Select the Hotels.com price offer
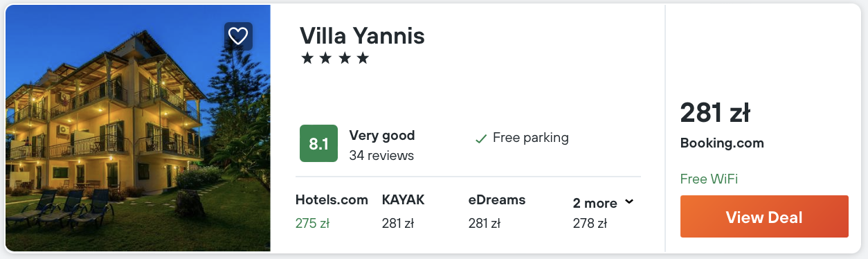 click(x=332, y=211)
